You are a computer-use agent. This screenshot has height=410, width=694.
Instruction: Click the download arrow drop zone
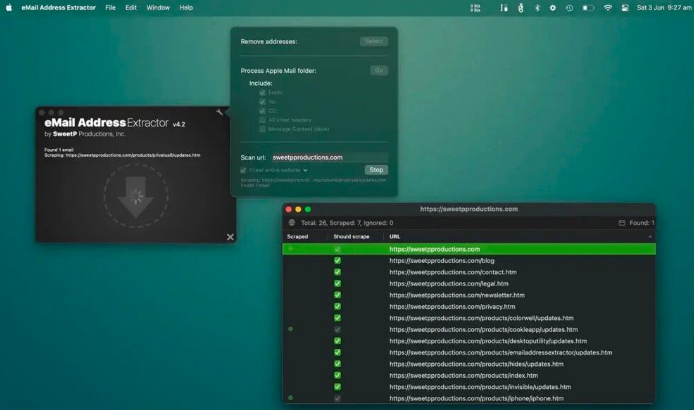click(x=136, y=195)
